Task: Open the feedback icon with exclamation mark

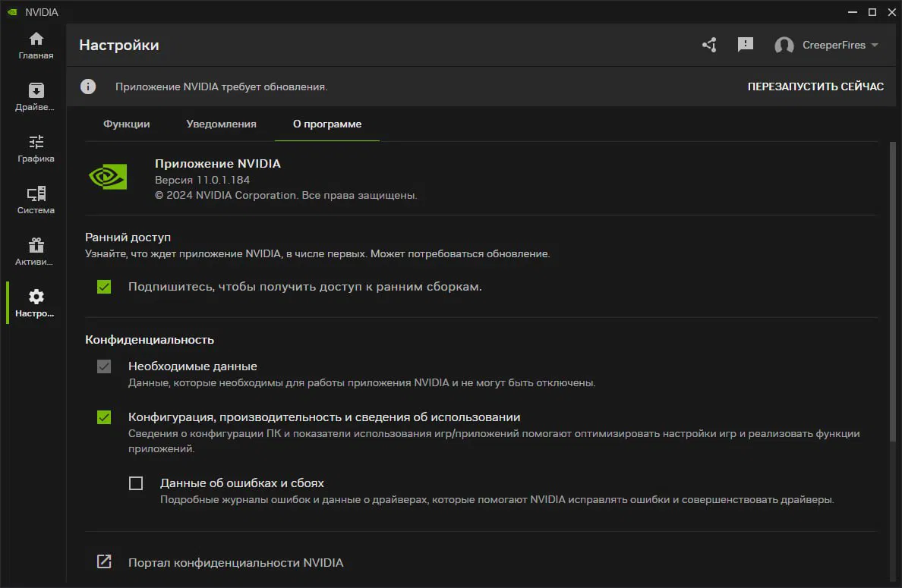Action: coord(746,45)
